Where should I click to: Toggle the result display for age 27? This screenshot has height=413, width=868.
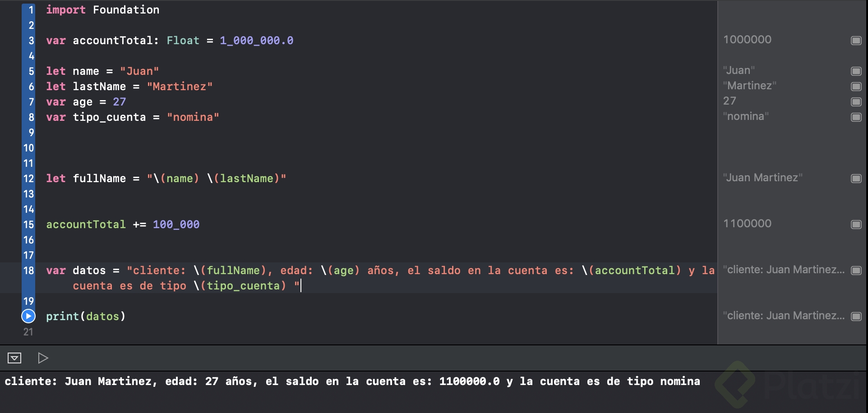click(x=856, y=101)
